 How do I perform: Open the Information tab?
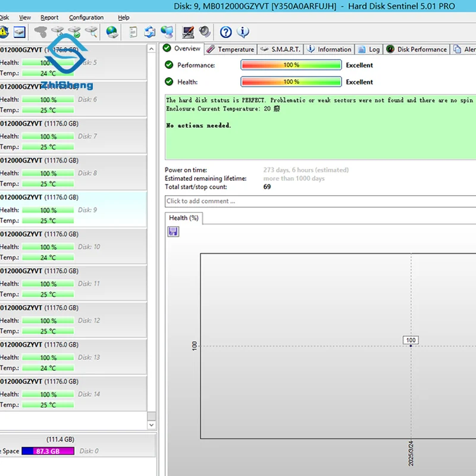(329, 49)
